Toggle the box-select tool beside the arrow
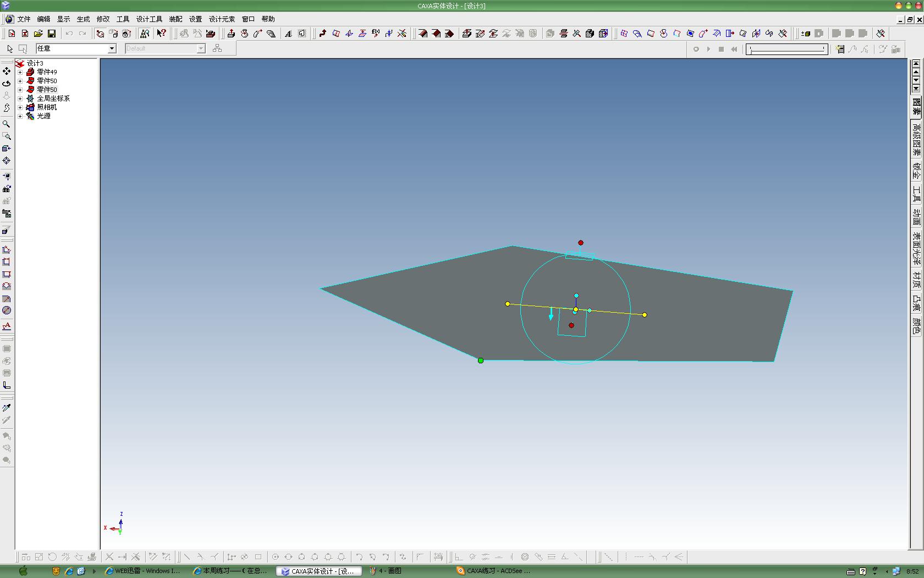 23,48
